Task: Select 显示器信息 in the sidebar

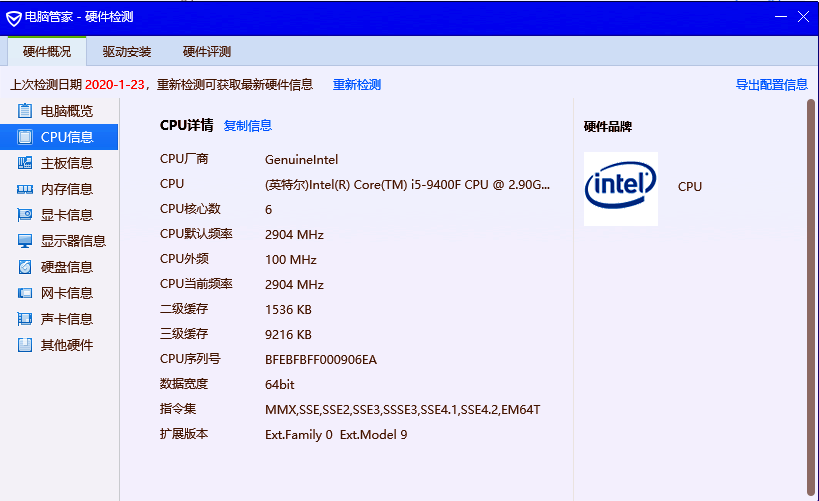Action: (x=59, y=241)
